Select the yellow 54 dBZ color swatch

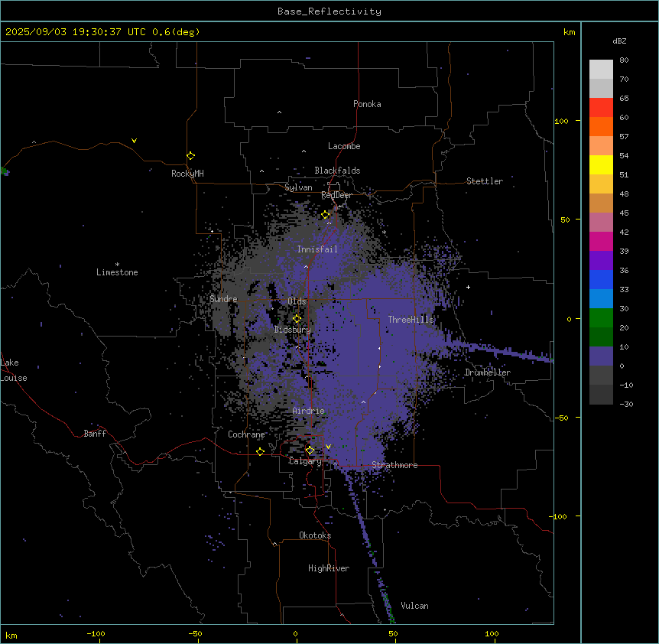(x=601, y=164)
